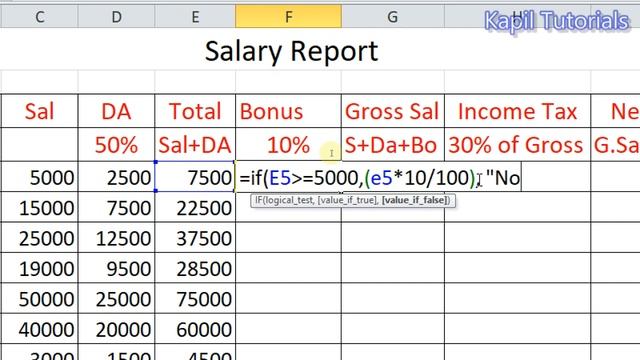Image resolution: width=640 pixels, height=360 pixels.
Task: Click total cell with 60000
Action: pos(195,329)
